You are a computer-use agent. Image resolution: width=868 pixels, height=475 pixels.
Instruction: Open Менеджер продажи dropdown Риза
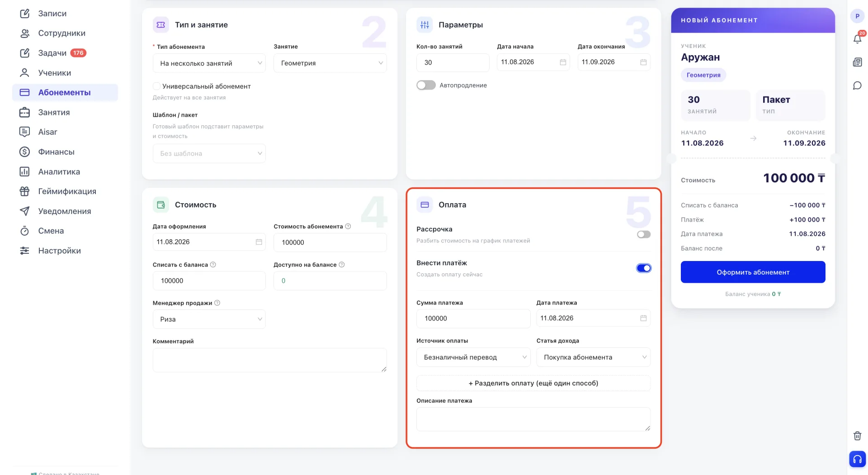209,319
